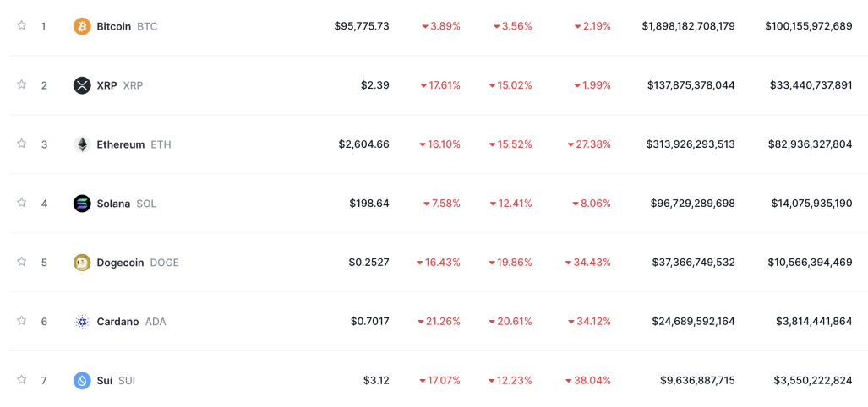Click the Dogecoin logo icon
The height and width of the screenshot is (407, 868).
click(x=82, y=262)
